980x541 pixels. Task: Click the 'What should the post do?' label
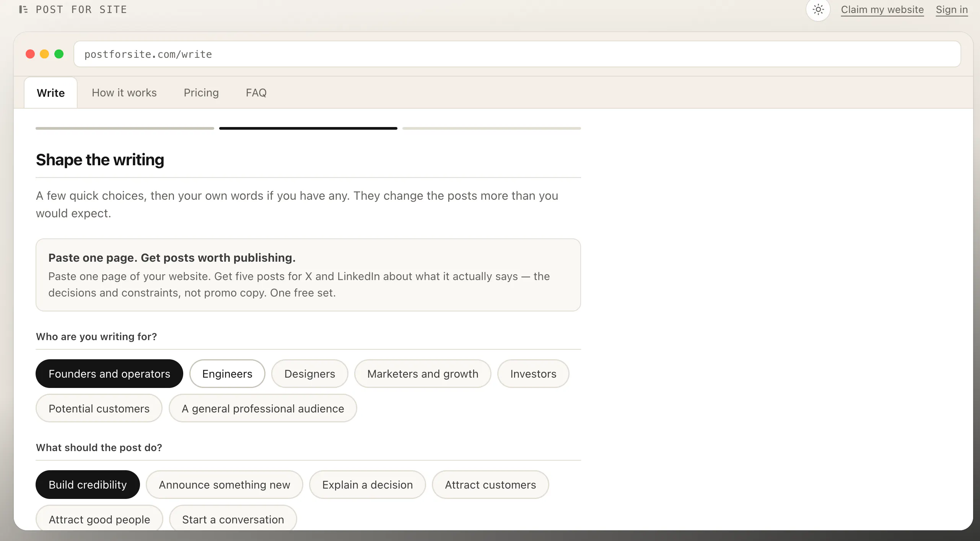[x=99, y=447]
